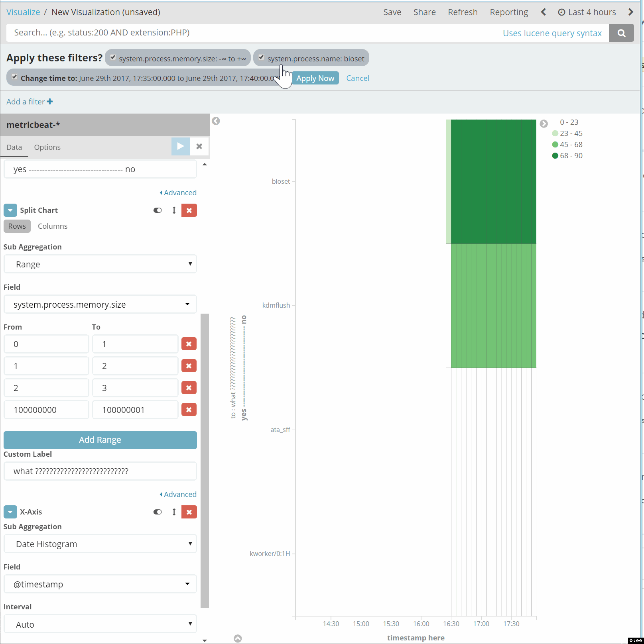Click the Add Range button
The width and height of the screenshot is (644, 644).
(100, 440)
